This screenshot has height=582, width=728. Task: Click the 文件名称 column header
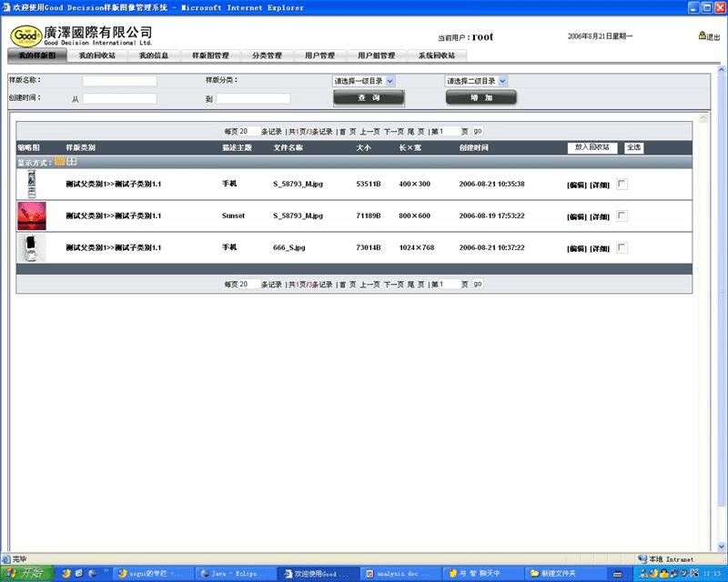point(288,147)
